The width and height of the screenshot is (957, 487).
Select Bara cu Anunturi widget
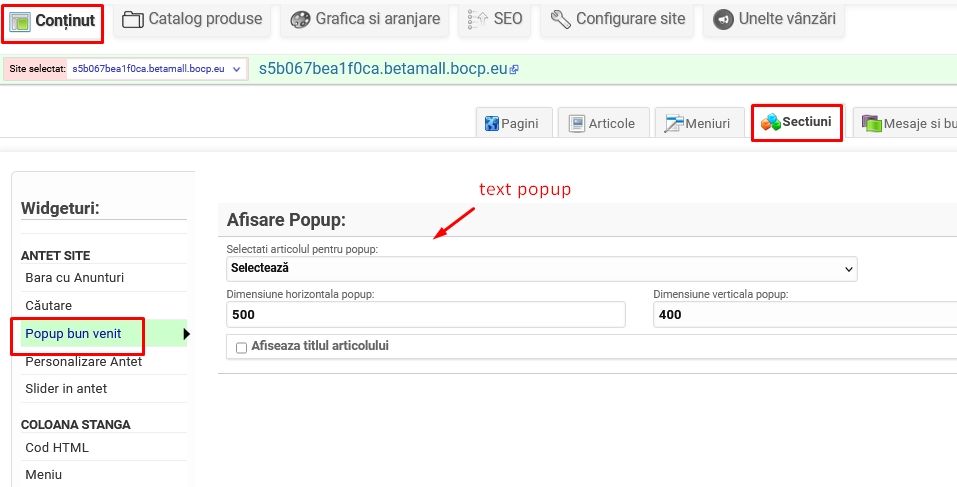pyautogui.click(x=74, y=277)
